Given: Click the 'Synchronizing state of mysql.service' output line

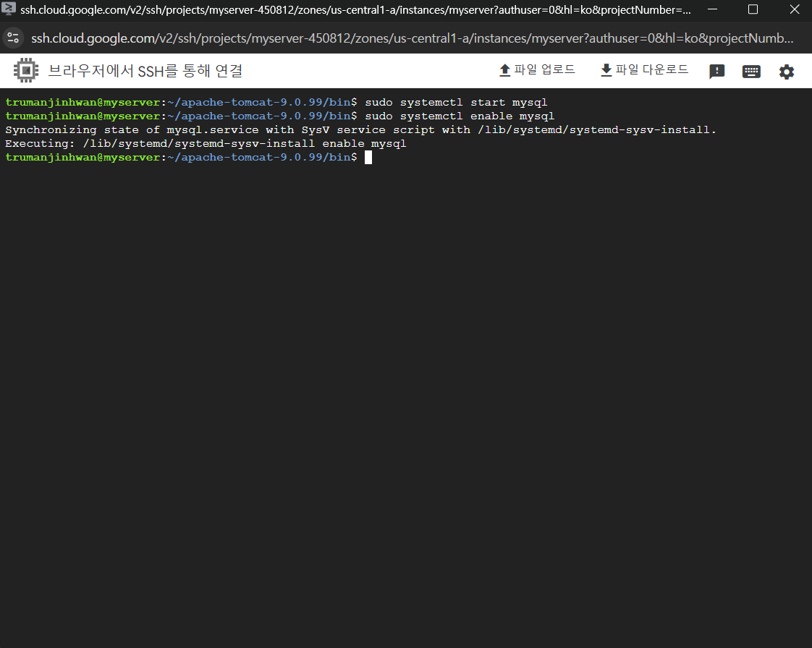Looking at the screenshot, I should click(360, 130).
